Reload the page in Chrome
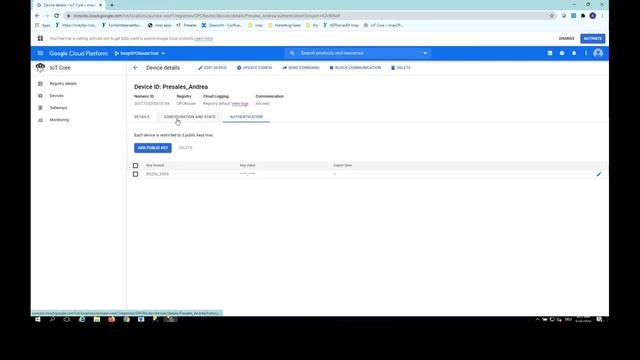 (x=56, y=16)
